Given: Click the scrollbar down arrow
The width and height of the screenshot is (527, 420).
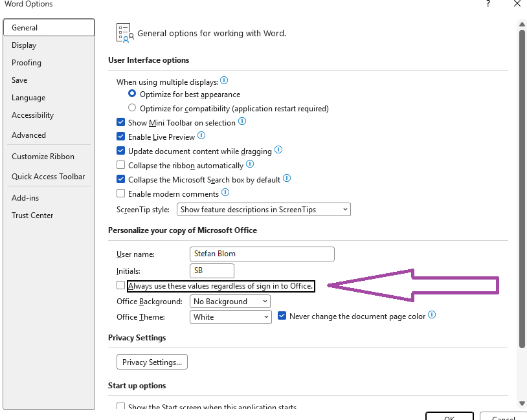Looking at the screenshot, I should point(522,404).
